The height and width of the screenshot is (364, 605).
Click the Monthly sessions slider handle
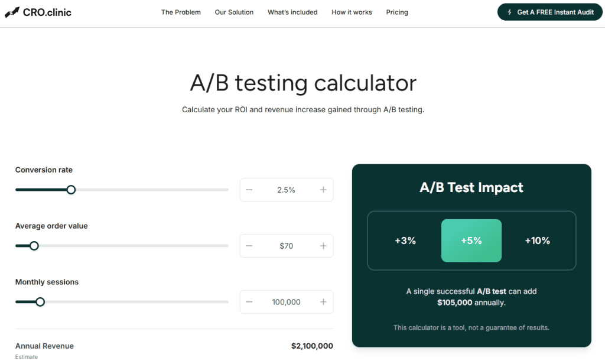pos(40,302)
